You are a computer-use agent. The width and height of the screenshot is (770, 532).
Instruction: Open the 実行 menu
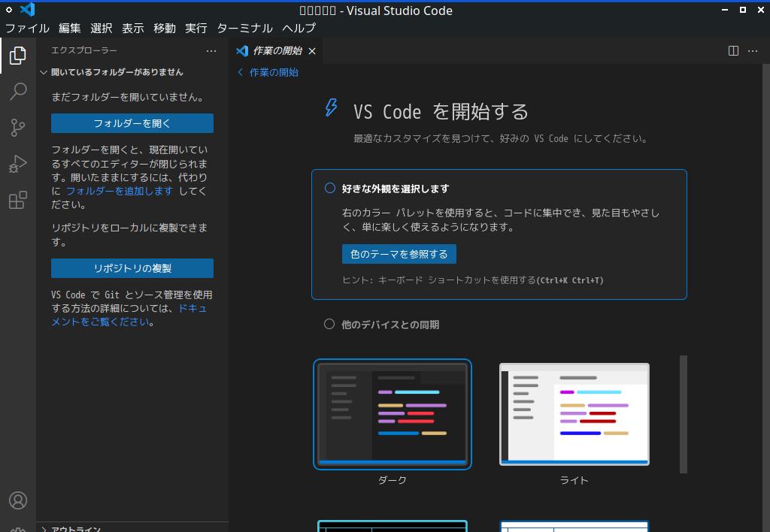(x=196, y=28)
